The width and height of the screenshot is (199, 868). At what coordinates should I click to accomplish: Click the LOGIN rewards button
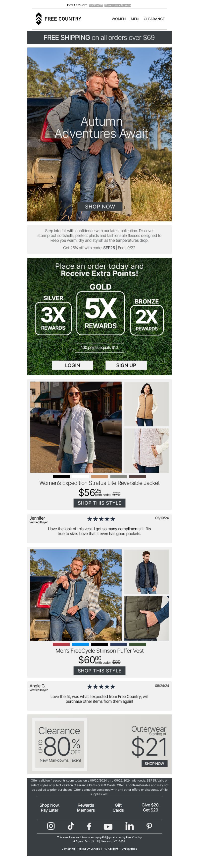73,365
